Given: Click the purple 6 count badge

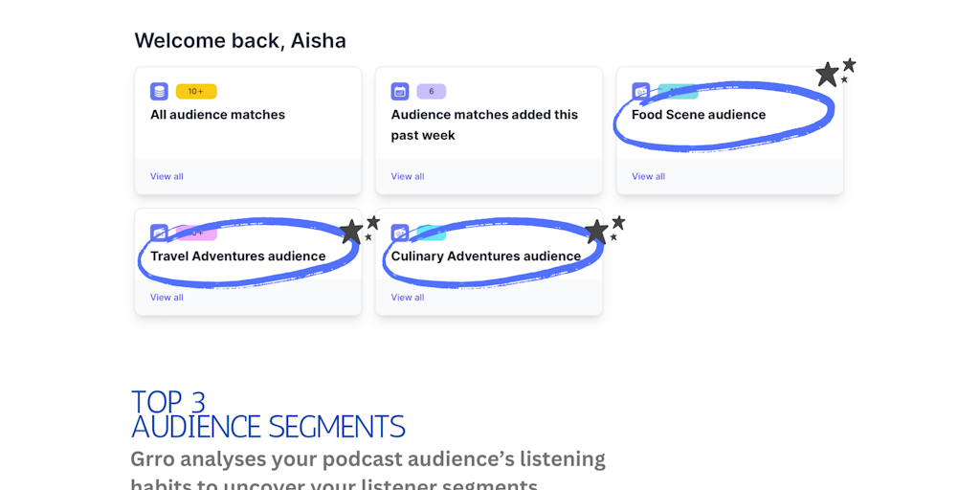Looking at the screenshot, I should (x=432, y=91).
